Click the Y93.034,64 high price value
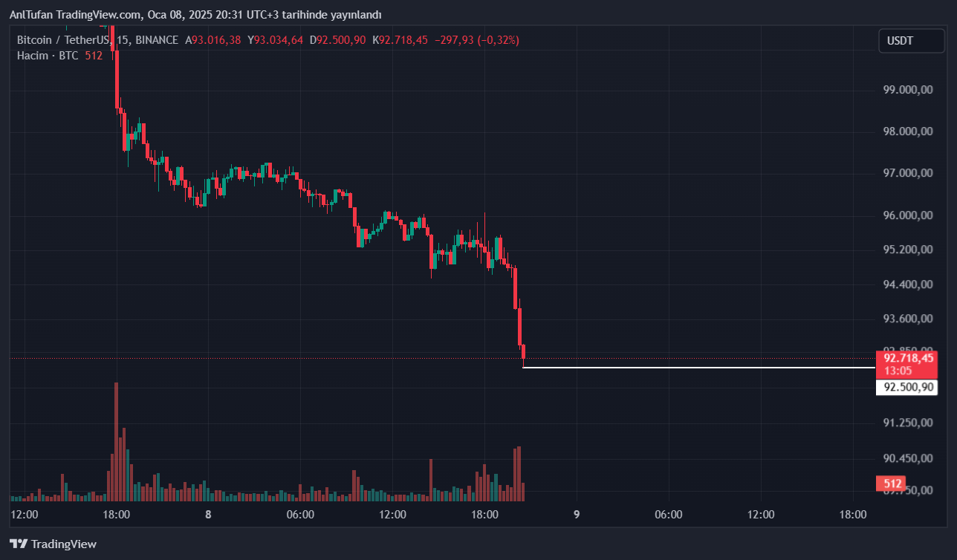 [276, 40]
